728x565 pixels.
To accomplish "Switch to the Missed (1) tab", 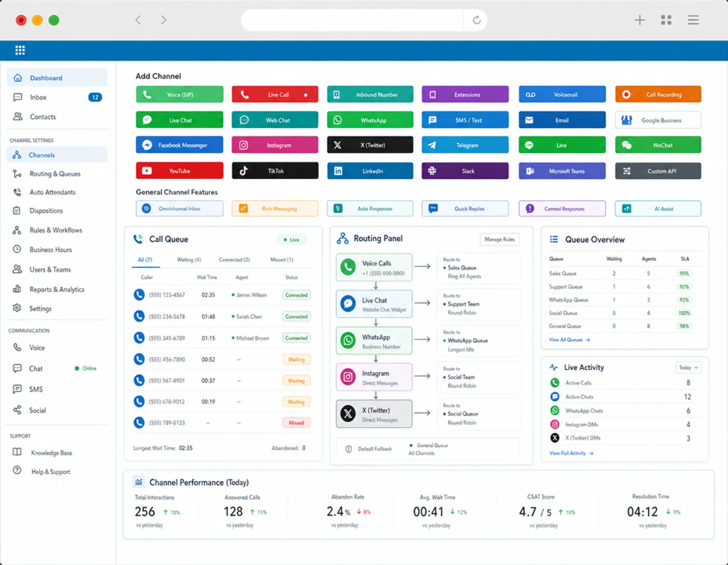I will (x=282, y=260).
